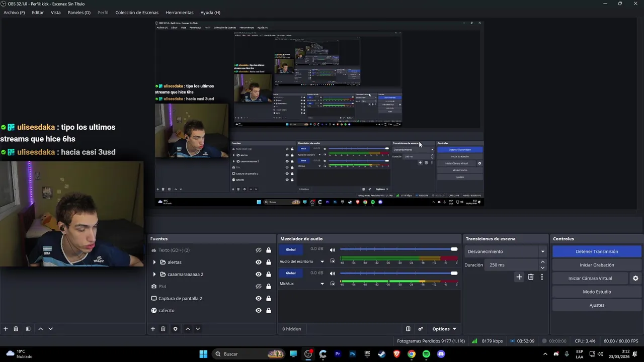Open Ajustes settings button
This screenshot has width=644, height=362.
[597, 305]
